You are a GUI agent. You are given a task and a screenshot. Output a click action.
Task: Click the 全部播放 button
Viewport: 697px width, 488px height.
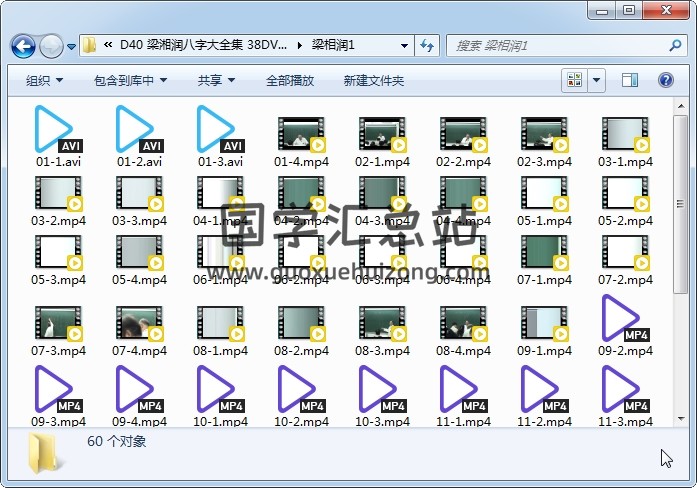(290, 80)
